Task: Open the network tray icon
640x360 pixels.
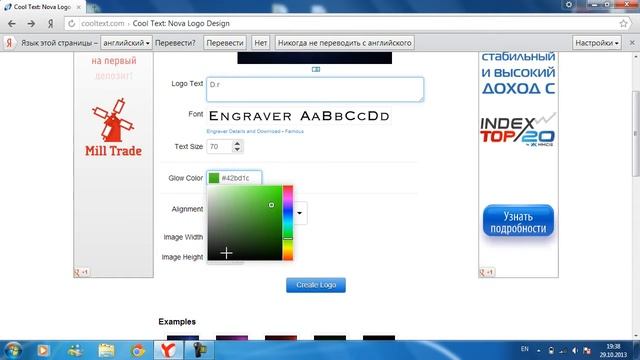Action: (x=563, y=351)
